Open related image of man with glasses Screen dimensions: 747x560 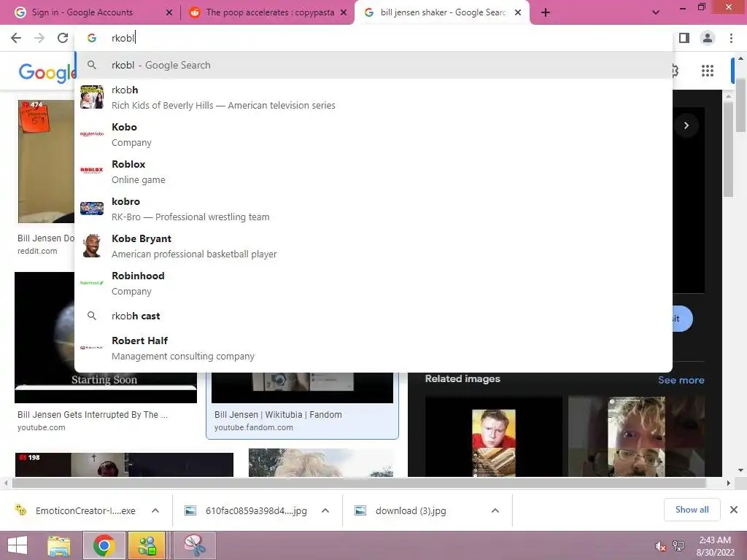click(636, 437)
